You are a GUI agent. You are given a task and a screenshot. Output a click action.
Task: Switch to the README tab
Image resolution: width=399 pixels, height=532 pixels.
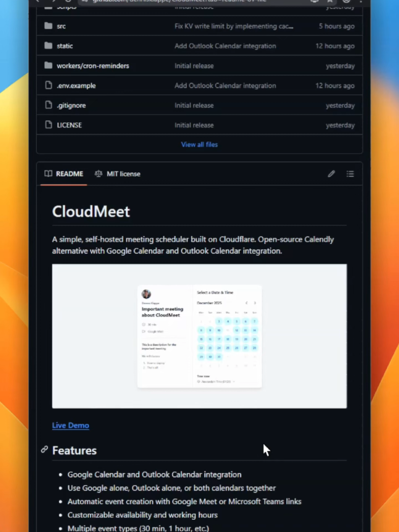(69, 174)
